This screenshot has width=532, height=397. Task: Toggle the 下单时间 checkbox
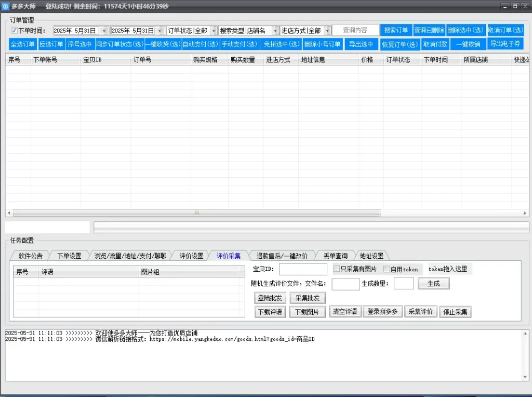14,31
